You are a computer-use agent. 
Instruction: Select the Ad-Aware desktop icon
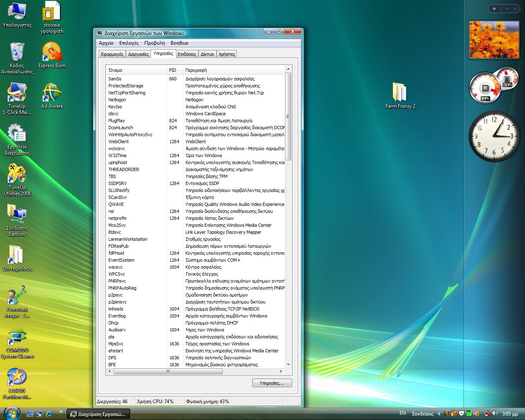click(x=52, y=96)
